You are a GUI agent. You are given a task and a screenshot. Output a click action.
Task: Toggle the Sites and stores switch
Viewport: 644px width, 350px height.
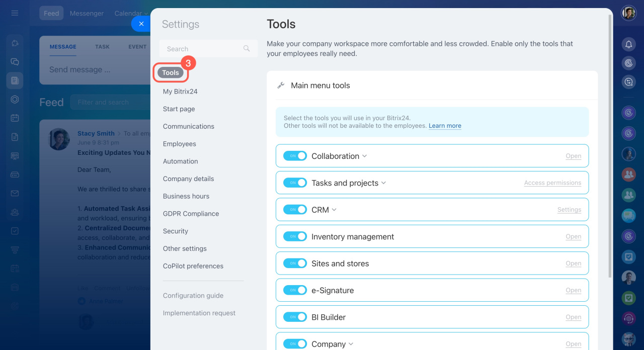(295, 264)
